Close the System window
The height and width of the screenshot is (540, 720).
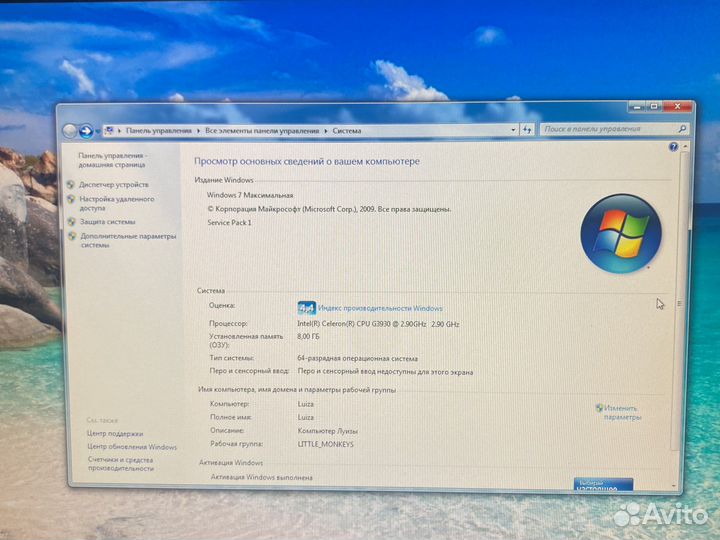(x=677, y=107)
